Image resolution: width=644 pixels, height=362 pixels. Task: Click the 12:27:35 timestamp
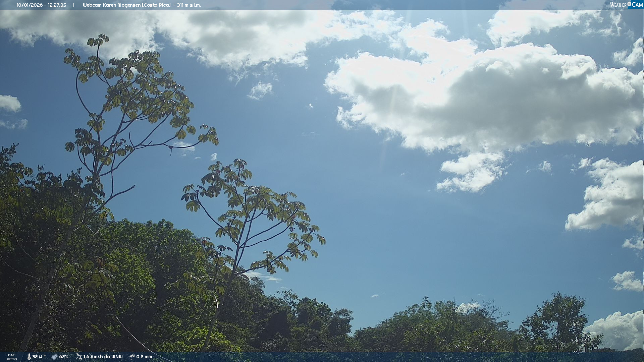point(57,5)
